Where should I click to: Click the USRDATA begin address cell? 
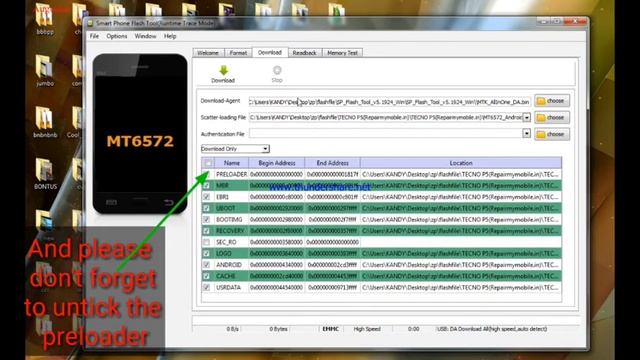[277, 288]
